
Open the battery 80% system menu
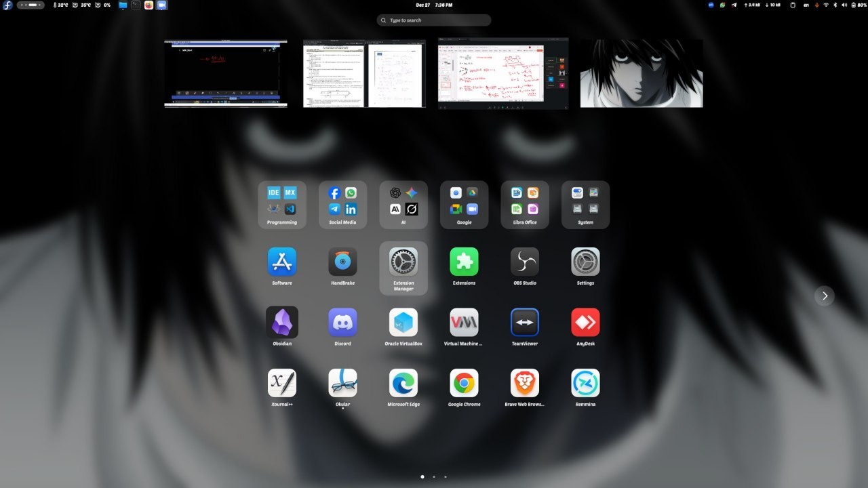pyautogui.click(x=858, y=5)
